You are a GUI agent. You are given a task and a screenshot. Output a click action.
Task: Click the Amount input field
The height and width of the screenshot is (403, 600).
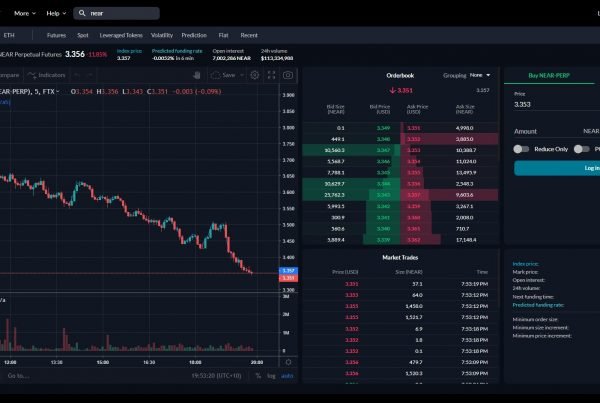pos(557,131)
